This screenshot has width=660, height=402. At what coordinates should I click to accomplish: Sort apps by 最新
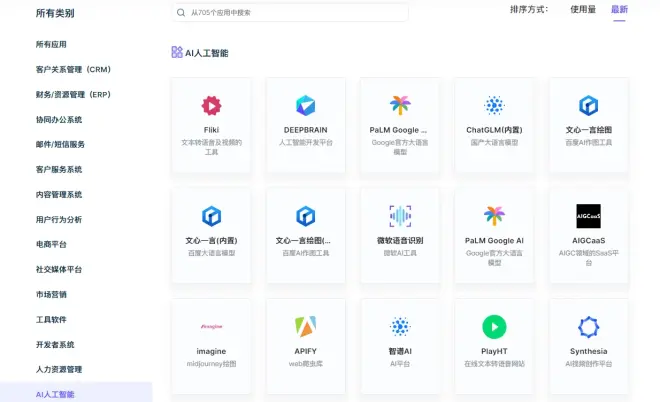(x=619, y=10)
